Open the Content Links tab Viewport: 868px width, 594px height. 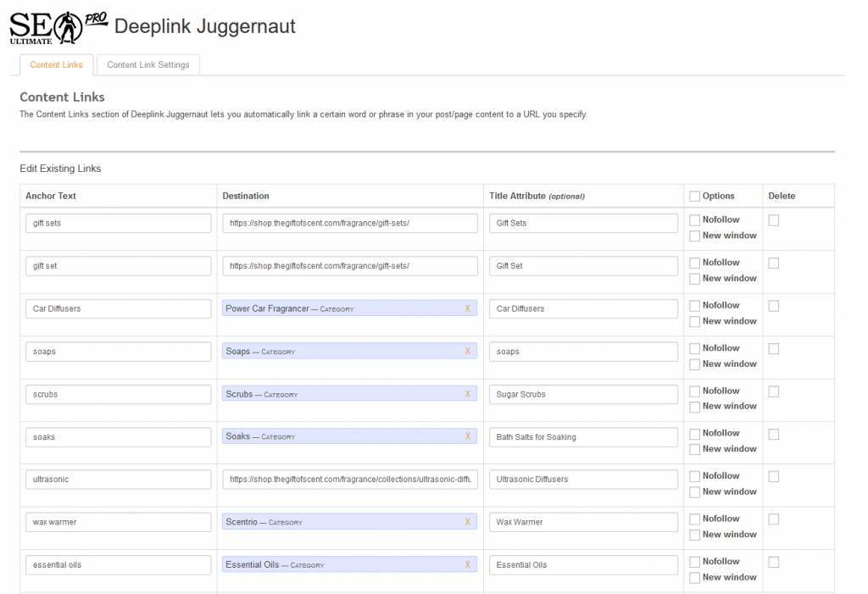(57, 65)
